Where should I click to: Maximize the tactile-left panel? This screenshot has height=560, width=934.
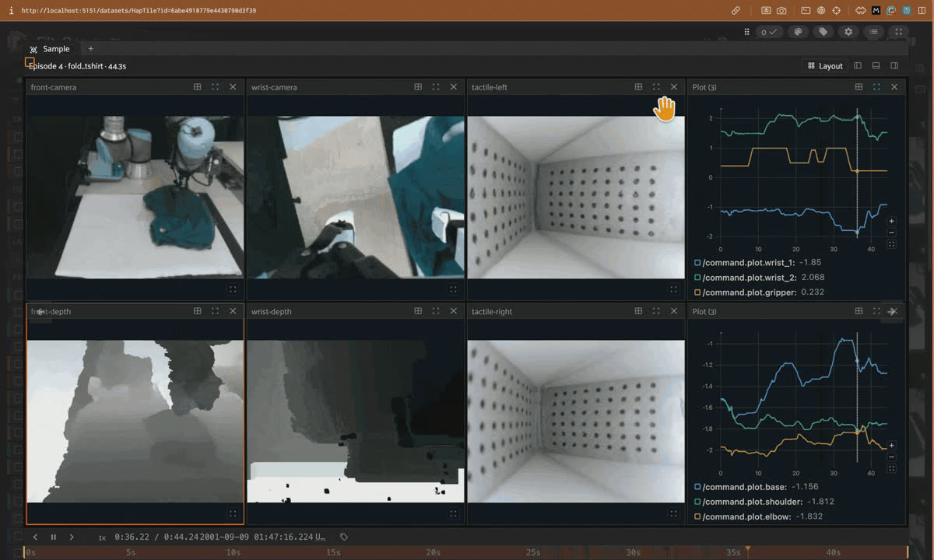[x=656, y=87]
